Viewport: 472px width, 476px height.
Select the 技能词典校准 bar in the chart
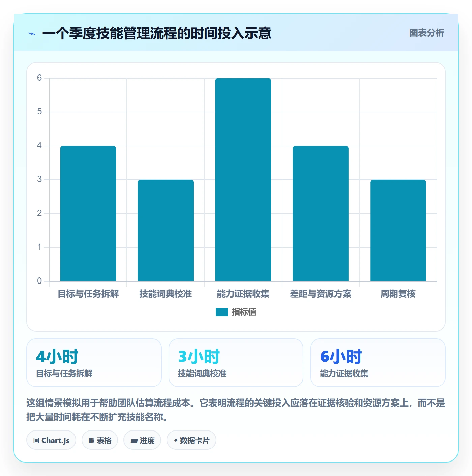166,230
